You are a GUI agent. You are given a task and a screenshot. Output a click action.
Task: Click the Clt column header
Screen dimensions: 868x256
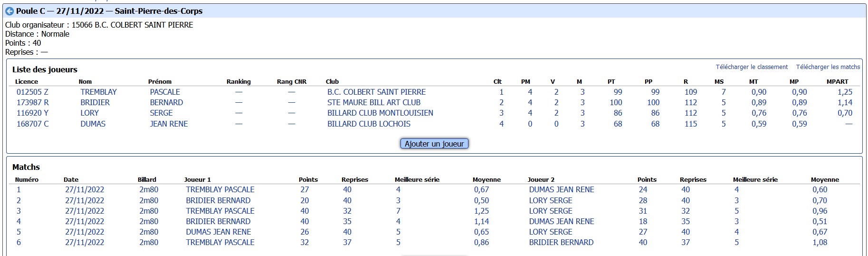[497, 81]
